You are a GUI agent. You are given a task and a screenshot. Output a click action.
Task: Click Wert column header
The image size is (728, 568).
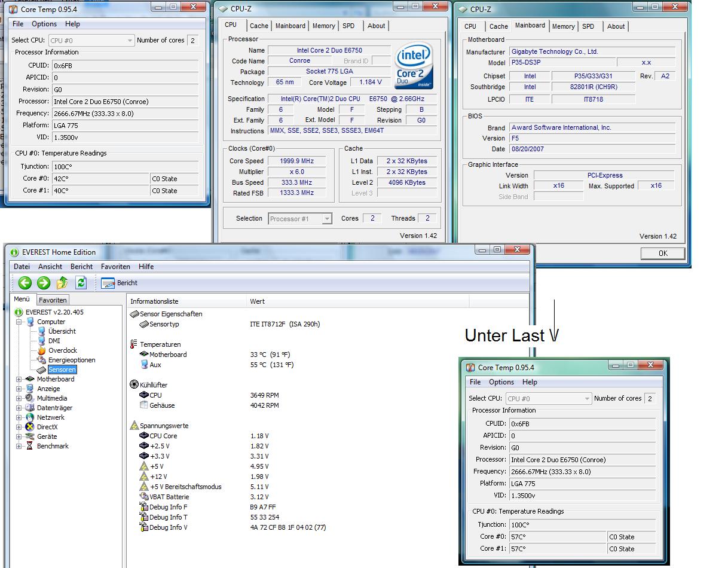pos(358,301)
